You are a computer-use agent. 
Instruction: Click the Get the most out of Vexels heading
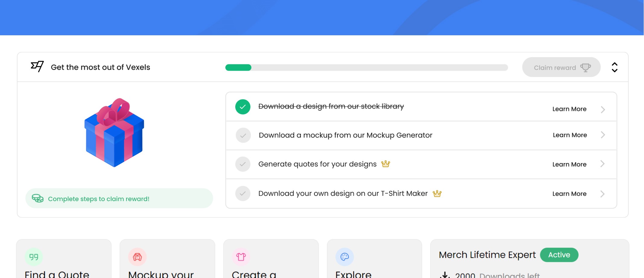pyautogui.click(x=100, y=67)
